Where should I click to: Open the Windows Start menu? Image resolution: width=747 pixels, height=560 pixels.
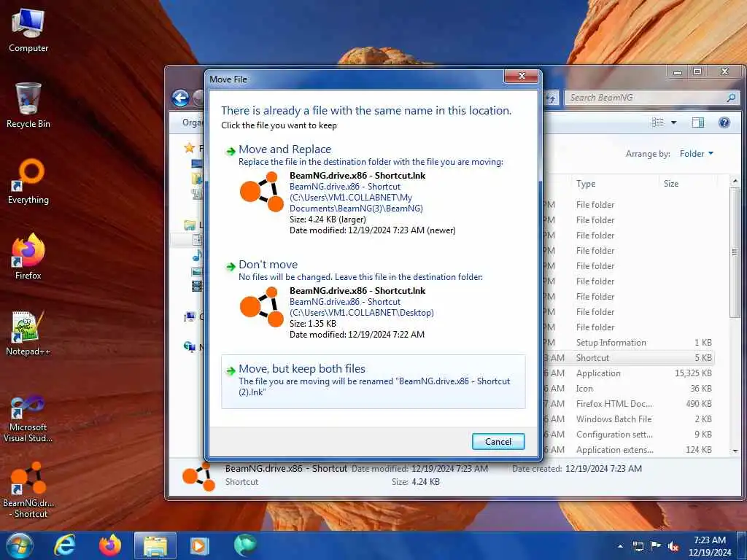[19, 545]
